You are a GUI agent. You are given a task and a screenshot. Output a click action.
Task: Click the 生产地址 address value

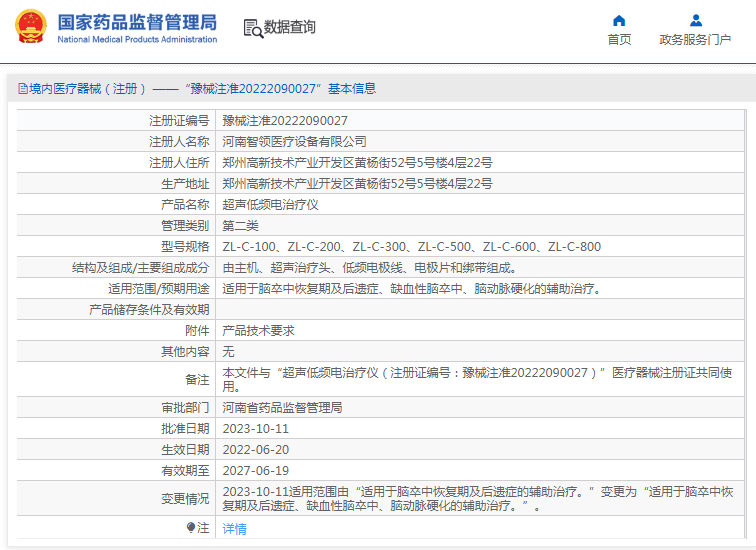pos(357,184)
